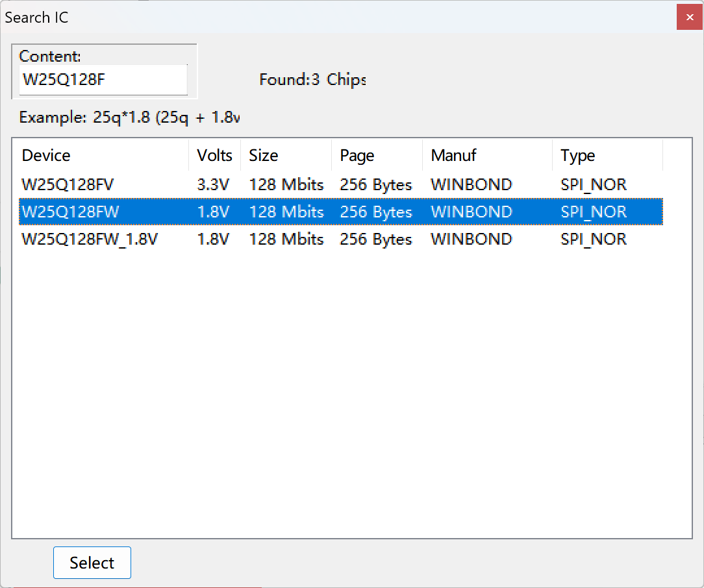Click SPI_NOR cell in W25Q128FW_1.8V row
The height and width of the screenshot is (588, 704).
coord(594,239)
